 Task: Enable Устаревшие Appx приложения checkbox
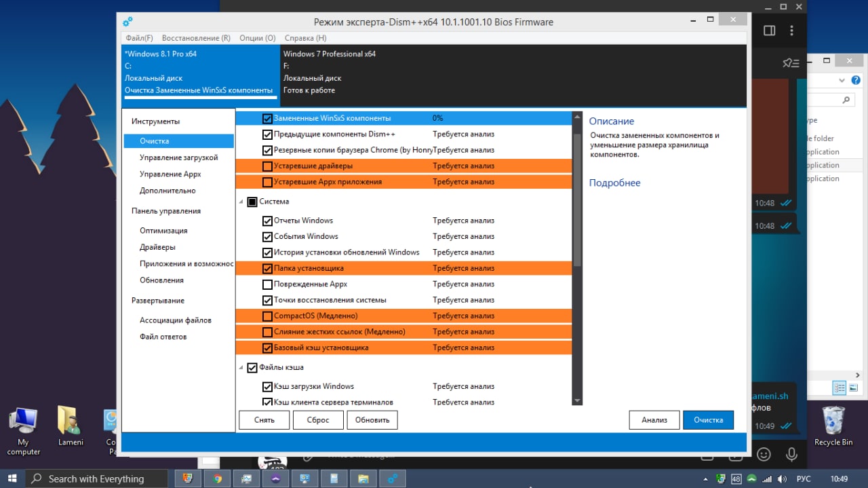tap(267, 182)
